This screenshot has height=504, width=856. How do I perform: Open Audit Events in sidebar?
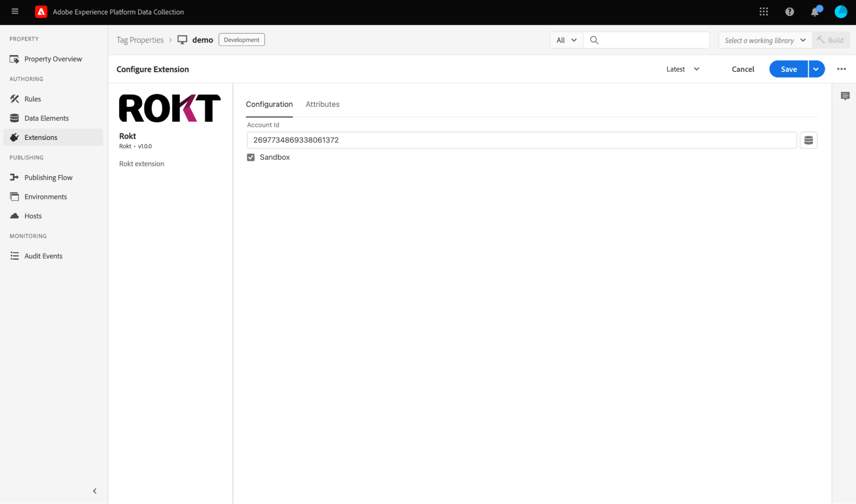(x=53, y=256)
